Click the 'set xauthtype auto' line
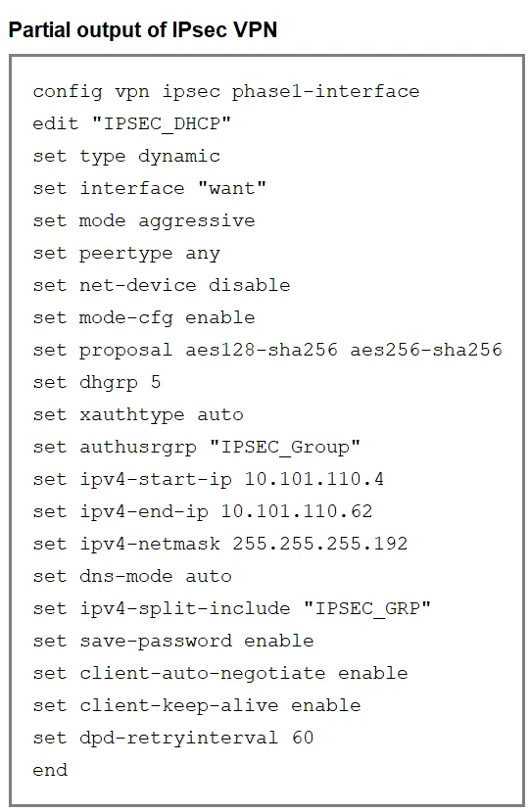Screen dimensions: 530x812 [138, 414]
